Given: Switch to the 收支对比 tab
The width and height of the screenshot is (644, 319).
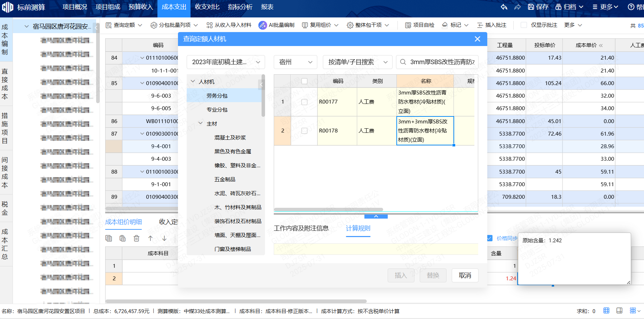Looking at the screenshot, I should 207,7.
